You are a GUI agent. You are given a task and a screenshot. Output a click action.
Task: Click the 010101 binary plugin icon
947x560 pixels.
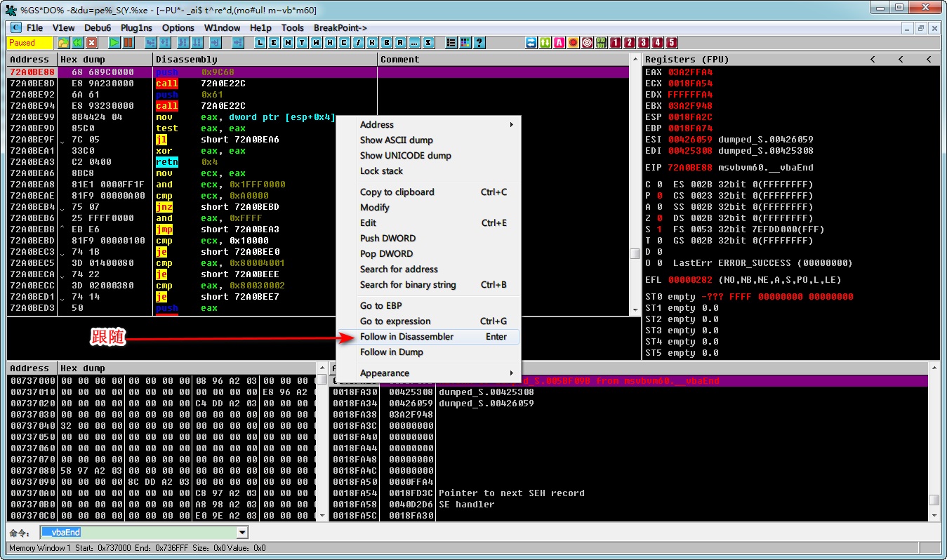coord(601,43)
